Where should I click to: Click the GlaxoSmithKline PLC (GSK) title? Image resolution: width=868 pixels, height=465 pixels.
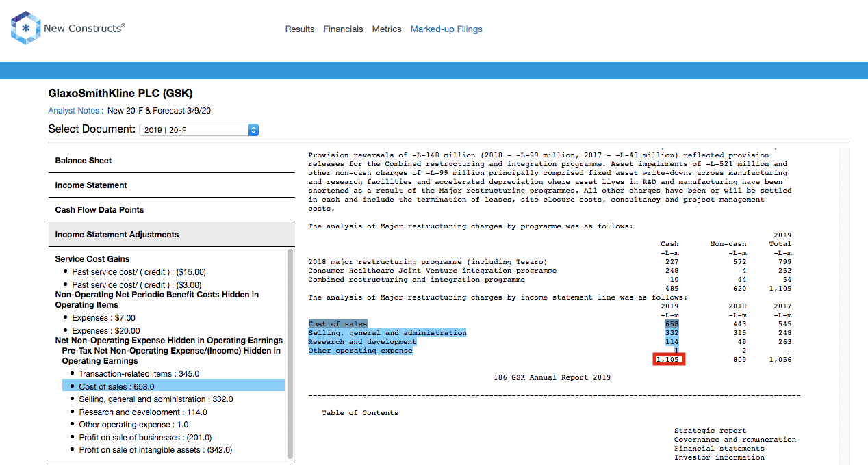120,94
